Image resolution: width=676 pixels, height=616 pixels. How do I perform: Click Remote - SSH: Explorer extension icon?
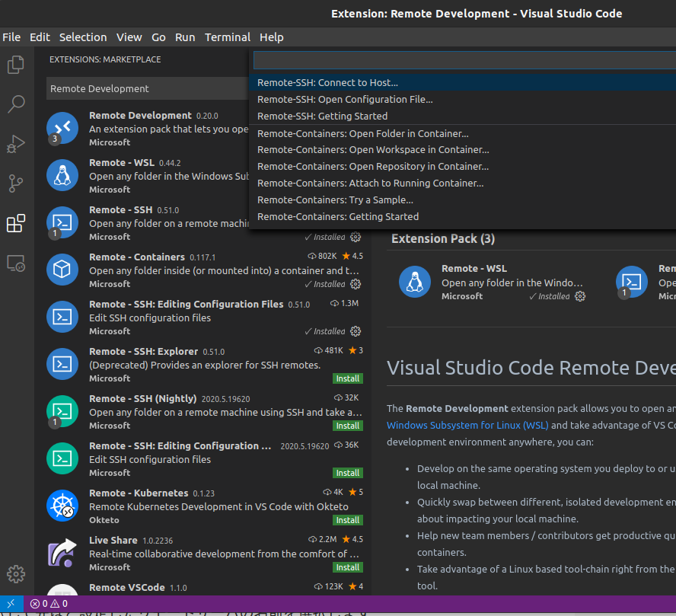[62, 364]
